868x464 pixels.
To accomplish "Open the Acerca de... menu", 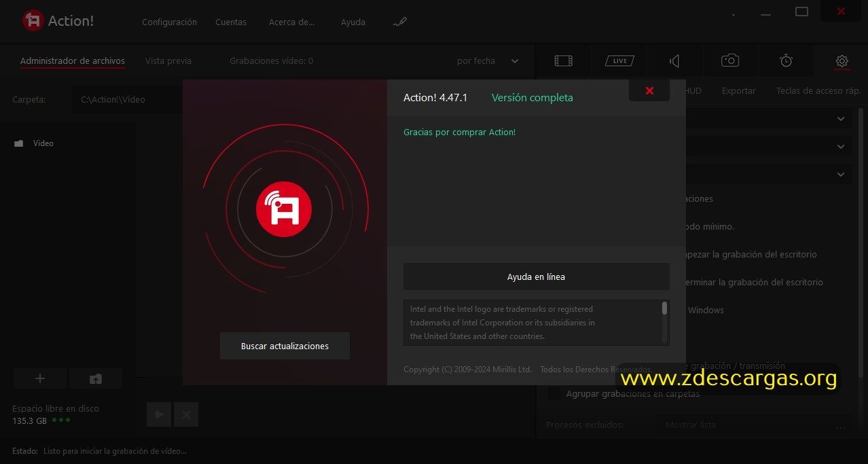I will (x=292, y=22).
